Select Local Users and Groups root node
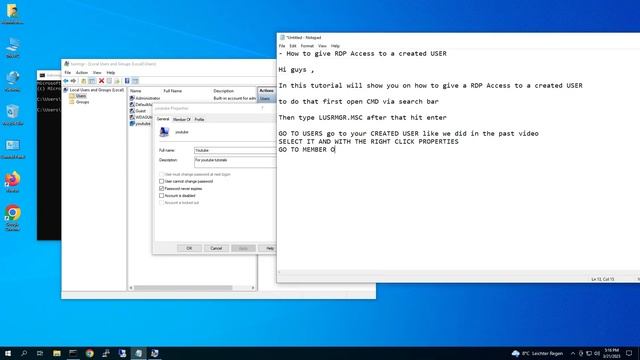This screenshot has width=640, height=360. click(x=93, y=90)
